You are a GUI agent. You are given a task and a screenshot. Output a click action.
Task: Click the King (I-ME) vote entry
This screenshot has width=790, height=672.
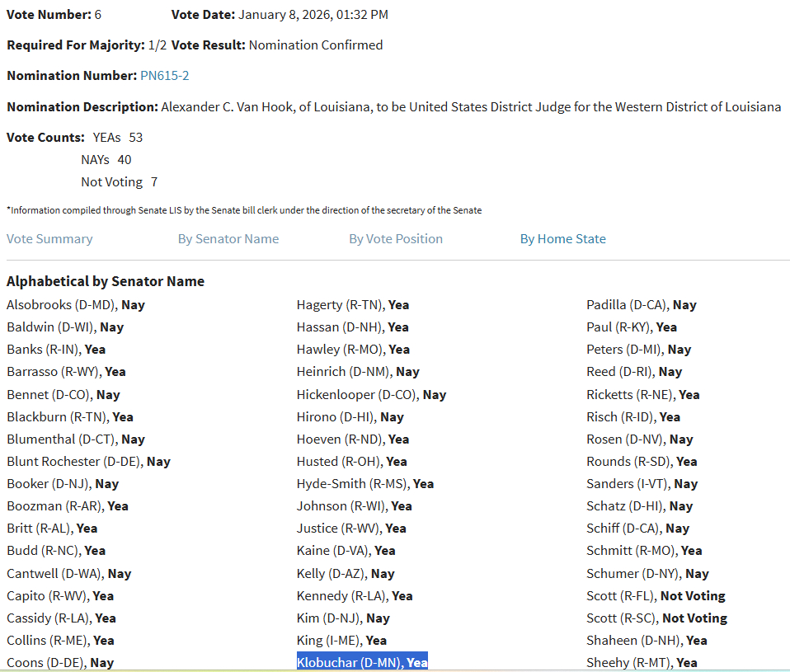pyautogui.click(x=341, y=641)
